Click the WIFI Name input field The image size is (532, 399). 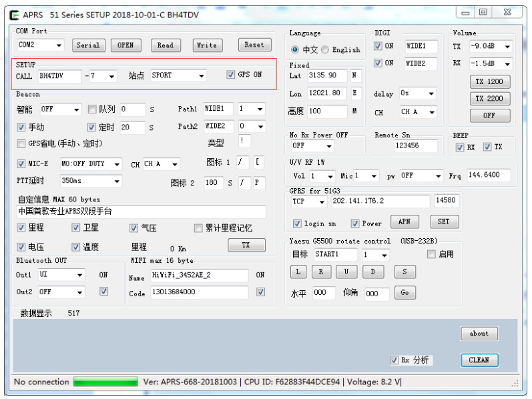pos(200,275)
